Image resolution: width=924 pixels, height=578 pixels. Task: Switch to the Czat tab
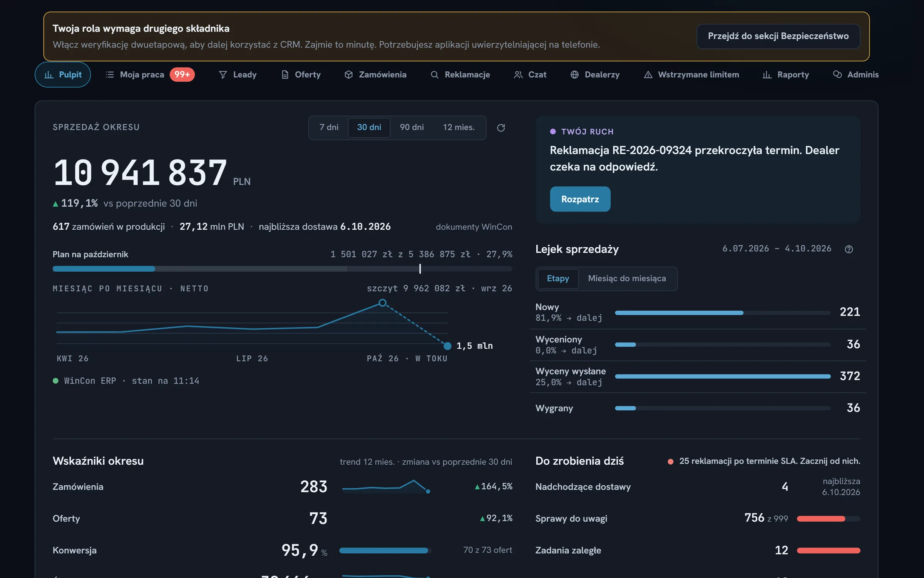coord(530,75)
